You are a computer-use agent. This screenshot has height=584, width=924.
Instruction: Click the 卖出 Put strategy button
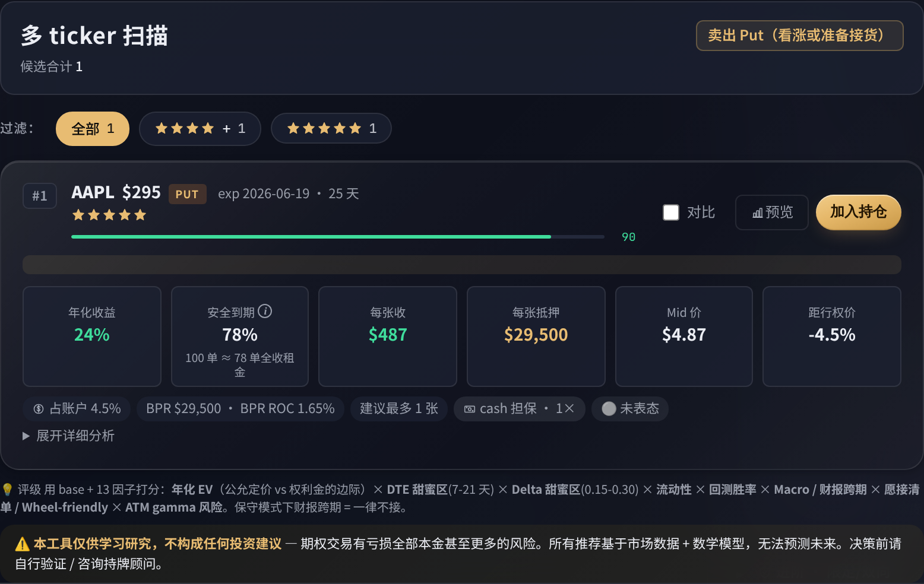pos(800,36)
